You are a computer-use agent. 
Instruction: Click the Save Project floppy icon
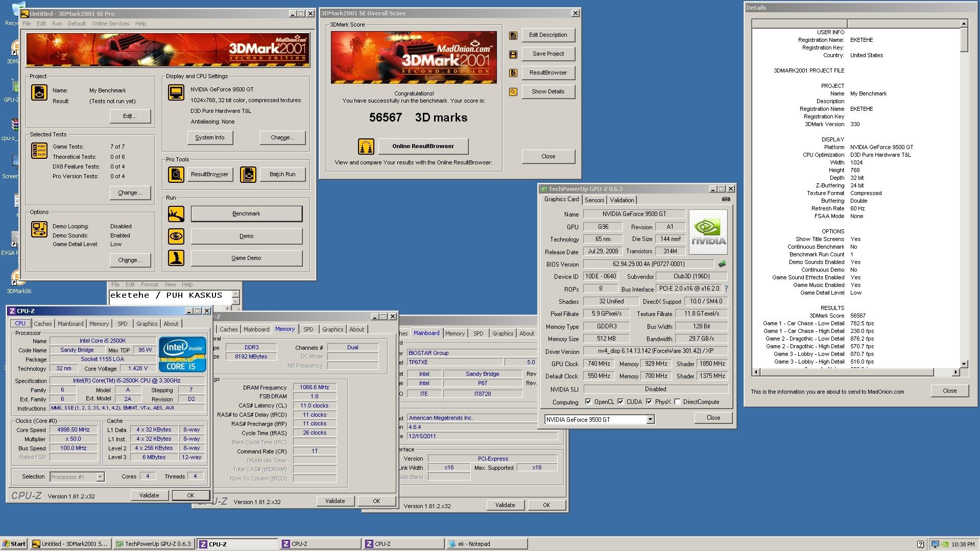click(513, 54)
